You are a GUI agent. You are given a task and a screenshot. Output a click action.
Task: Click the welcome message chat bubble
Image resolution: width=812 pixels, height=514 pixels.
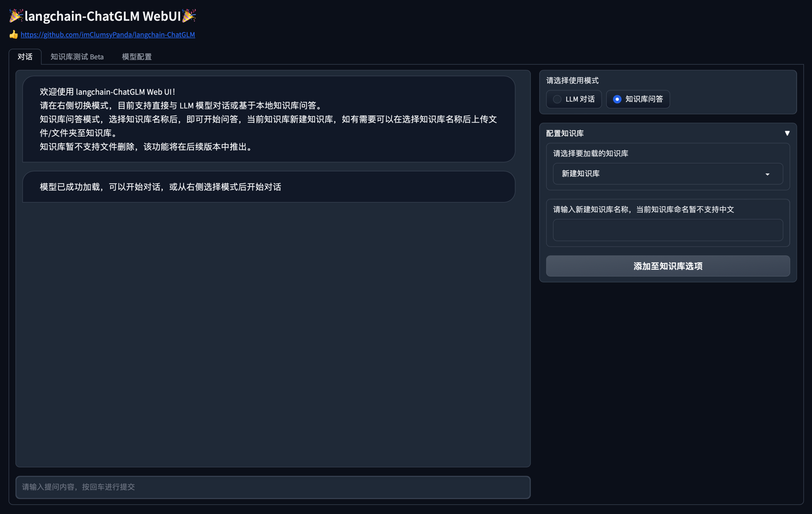(269, 119)
